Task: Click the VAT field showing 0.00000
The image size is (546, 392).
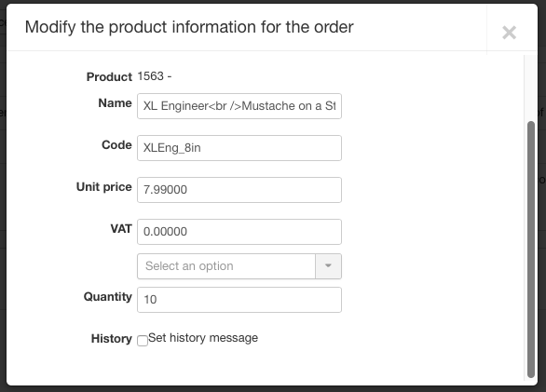Action: 239,232
